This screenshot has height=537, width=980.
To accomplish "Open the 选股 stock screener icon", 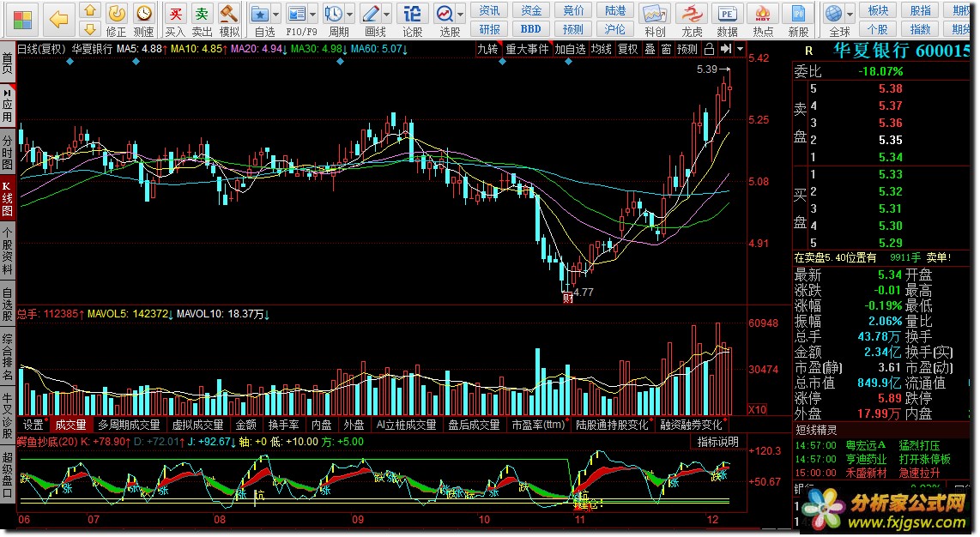I will (445, 13).
